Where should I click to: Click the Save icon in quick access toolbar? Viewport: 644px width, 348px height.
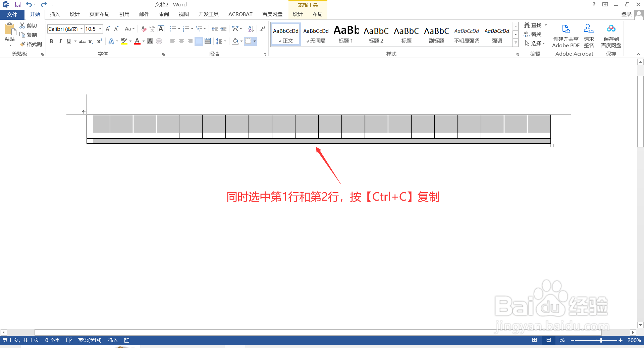click(x=18, y=4)
